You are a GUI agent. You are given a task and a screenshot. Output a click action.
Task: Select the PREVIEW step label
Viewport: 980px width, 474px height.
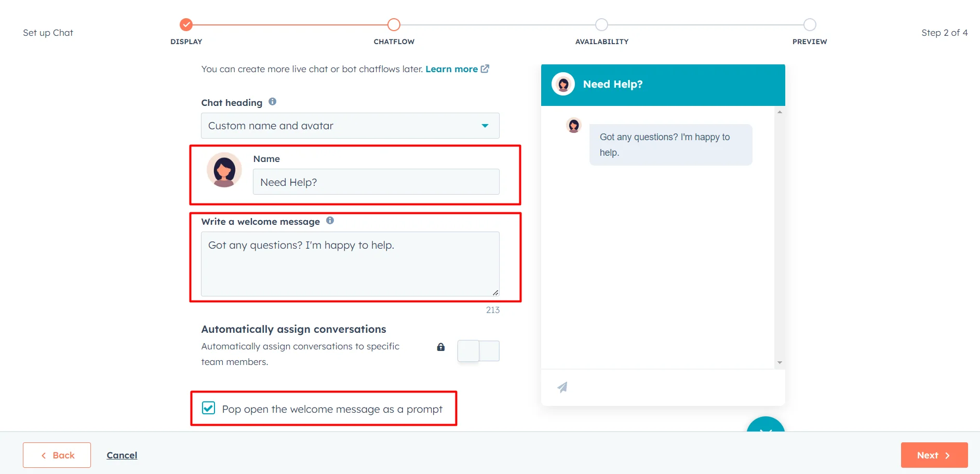809,42
